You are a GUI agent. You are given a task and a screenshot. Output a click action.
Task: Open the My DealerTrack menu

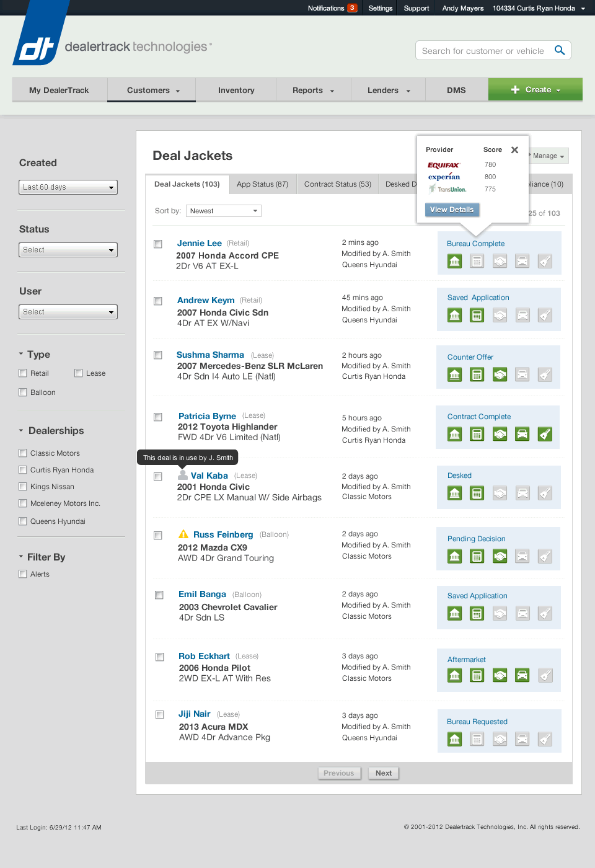pyautogui.click(x=59, y=90)
